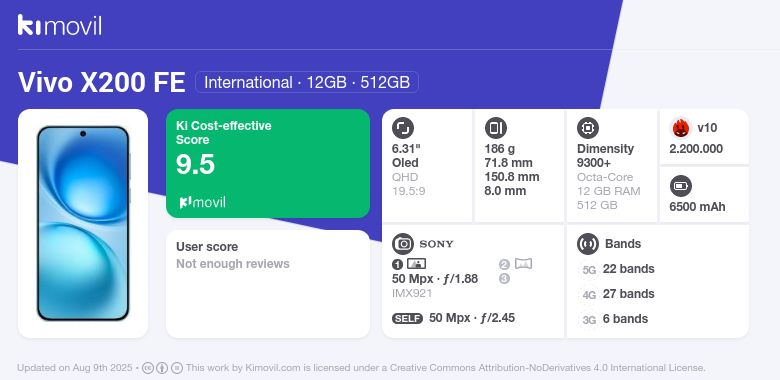Click the User score panel
This screenshot has width=780, height=380.
point(268,284)
